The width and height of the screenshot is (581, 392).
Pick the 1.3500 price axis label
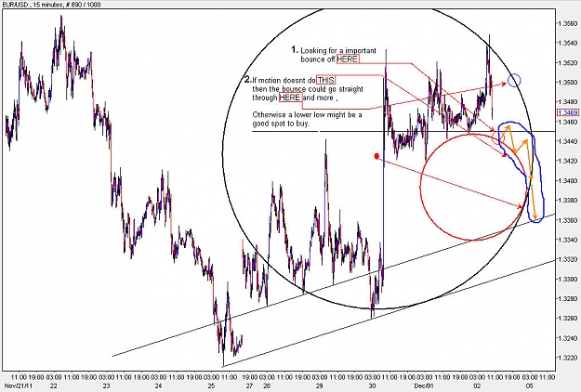(569, 82)
